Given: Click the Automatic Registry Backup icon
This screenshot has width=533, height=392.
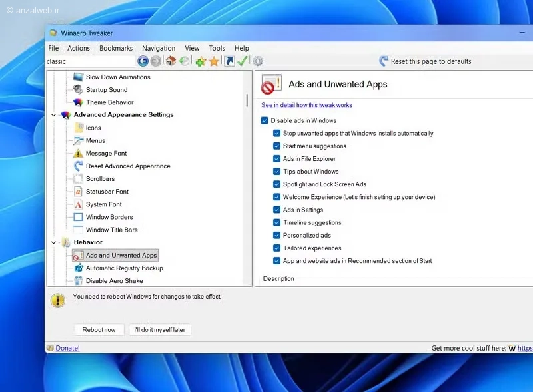Looking at the screenshot, I should 79,268.
